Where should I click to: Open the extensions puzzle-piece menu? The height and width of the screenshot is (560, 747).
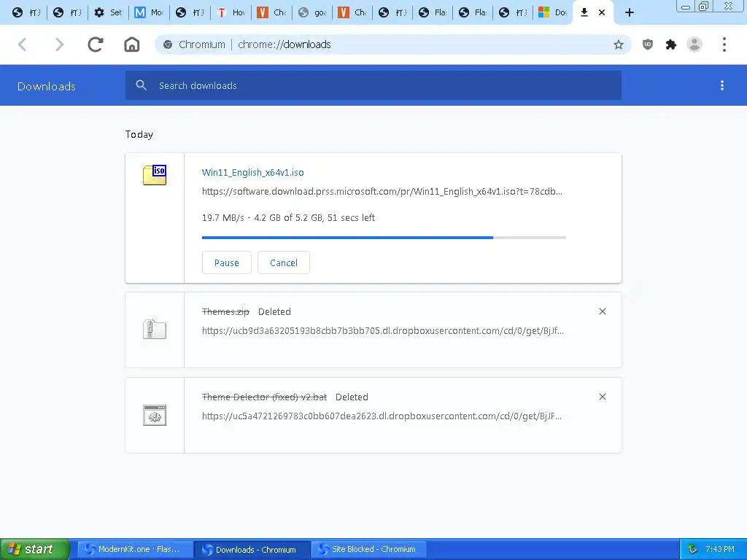coord(671,44)
